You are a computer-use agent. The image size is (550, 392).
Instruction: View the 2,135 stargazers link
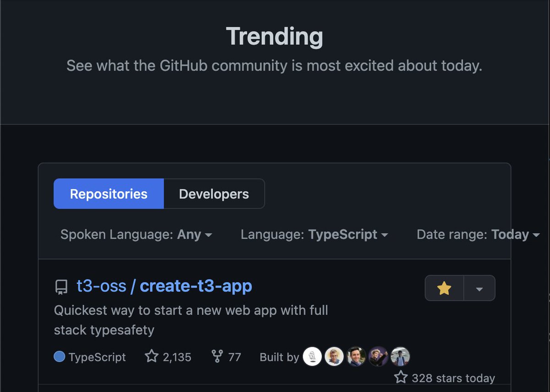point(168,357)
